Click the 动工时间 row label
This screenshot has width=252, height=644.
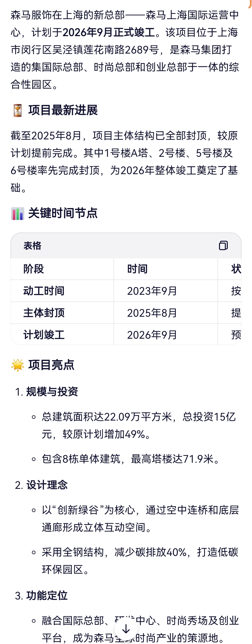click(44, 291)
